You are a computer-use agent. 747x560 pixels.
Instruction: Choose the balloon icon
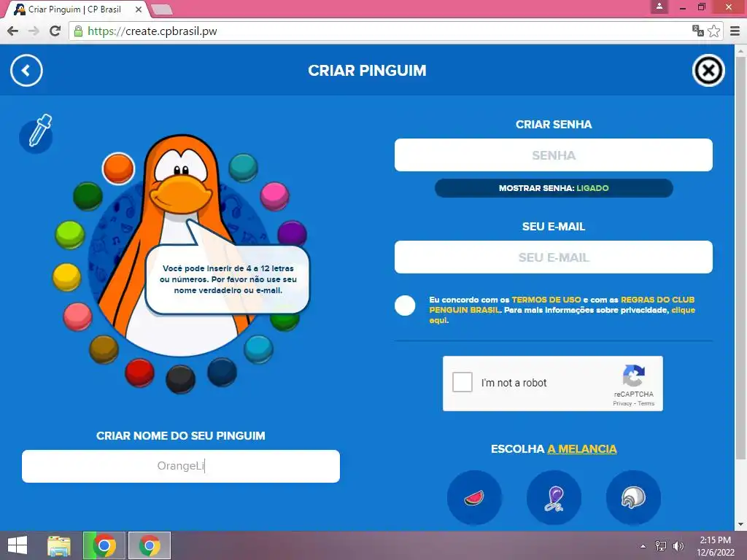point(554,497)
